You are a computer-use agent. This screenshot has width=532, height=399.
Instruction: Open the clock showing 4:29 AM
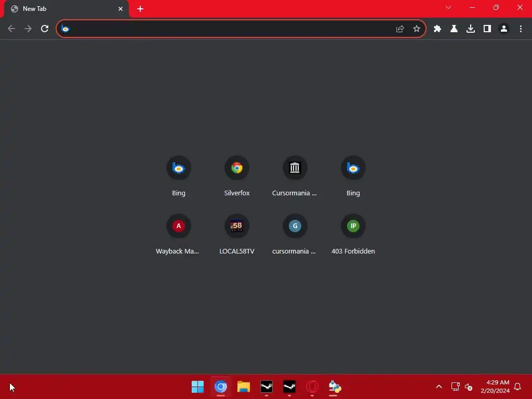pos(495,387)
